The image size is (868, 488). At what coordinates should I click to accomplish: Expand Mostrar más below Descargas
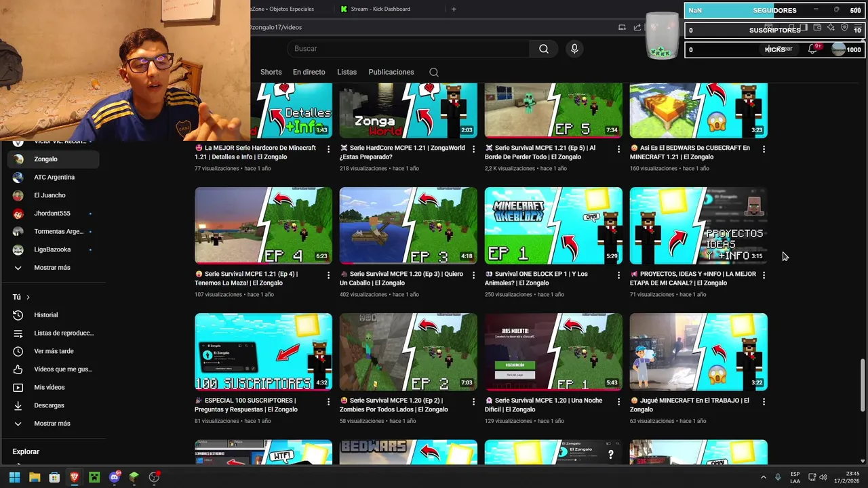53,424
